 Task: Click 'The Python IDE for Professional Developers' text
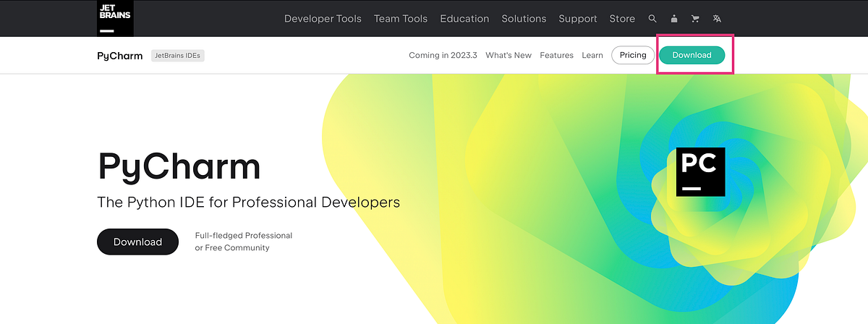point(248,202)
